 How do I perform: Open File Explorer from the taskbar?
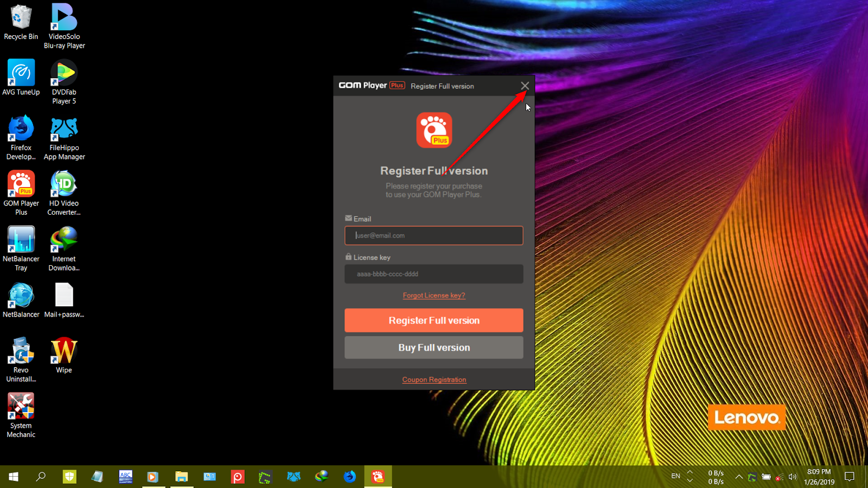[x=181, y=477]
